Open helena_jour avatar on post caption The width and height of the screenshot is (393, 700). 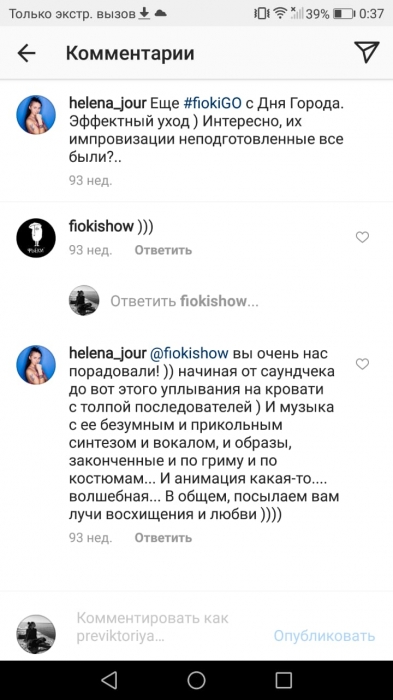point(36,115)
